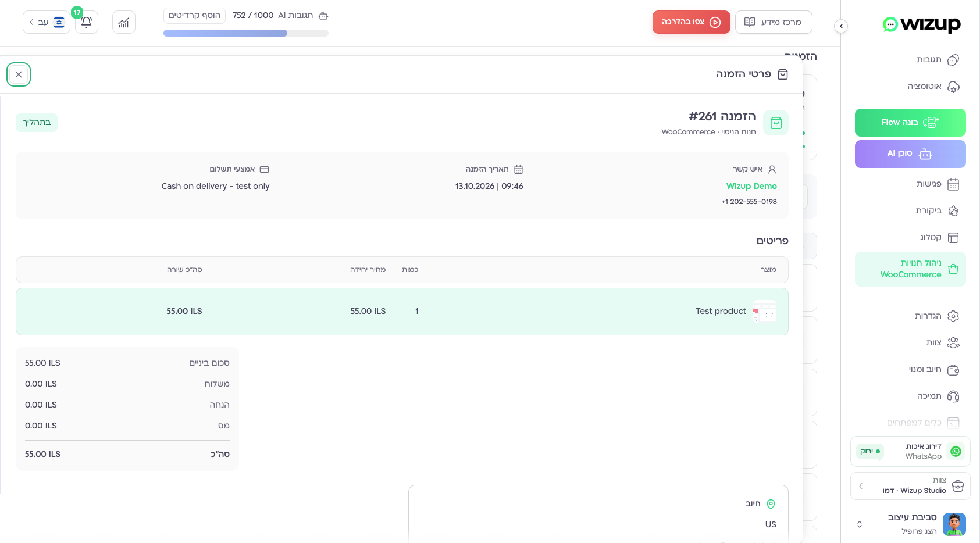Click the Test product name text
Image resolution: width=980 pixels, height=543 pixels.
721,312
